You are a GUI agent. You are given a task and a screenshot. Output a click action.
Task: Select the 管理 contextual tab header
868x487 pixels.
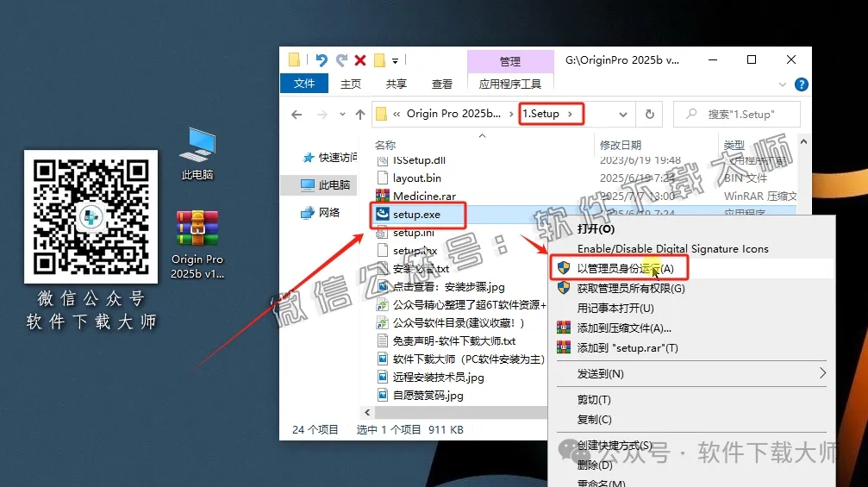pyautogui.click(x=509, y=61)
